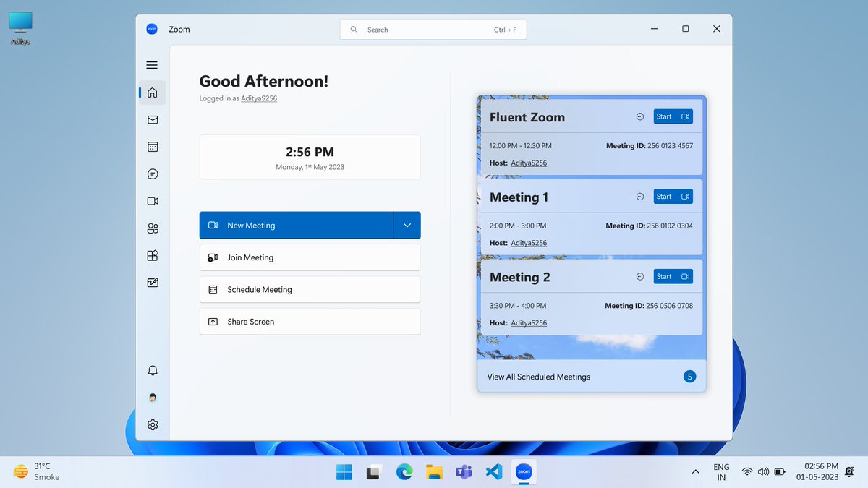Open the Apps icon in sidebar
This screenshot has height=488, width=868.
152,255
